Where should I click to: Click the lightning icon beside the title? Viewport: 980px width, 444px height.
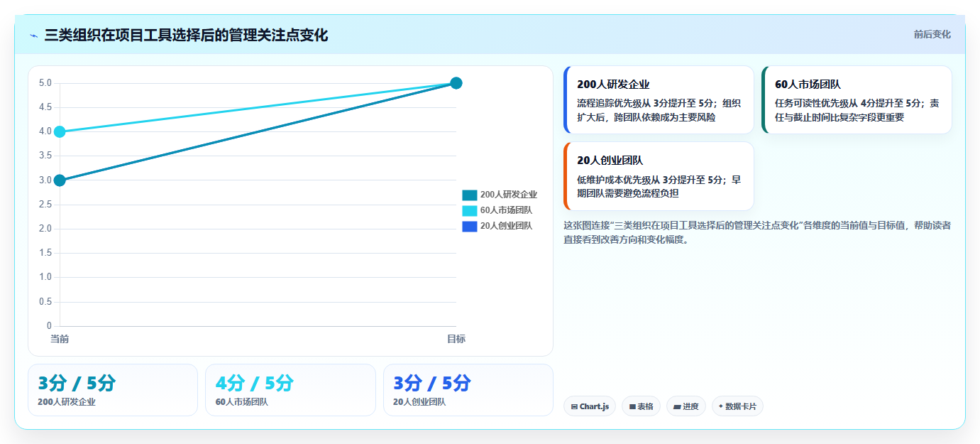pyautogui.click(x=34, y=36)
